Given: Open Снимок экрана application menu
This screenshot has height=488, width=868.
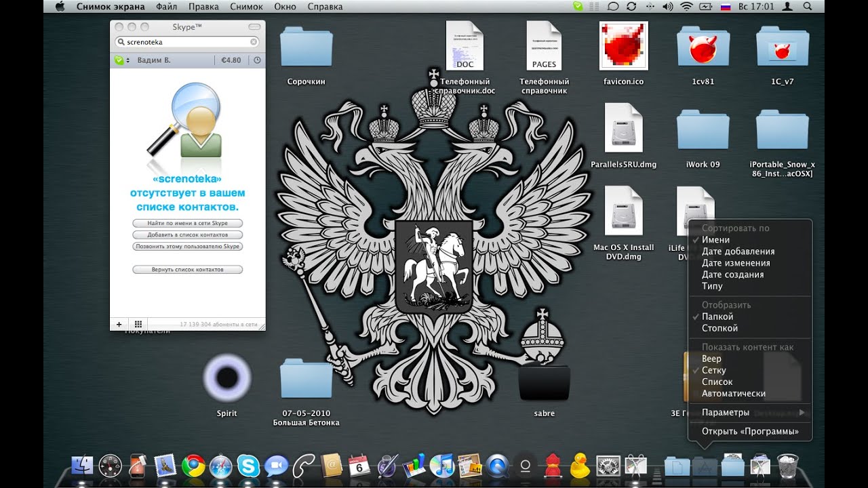Looking at the screenshot, I should [x=111, y=6].
